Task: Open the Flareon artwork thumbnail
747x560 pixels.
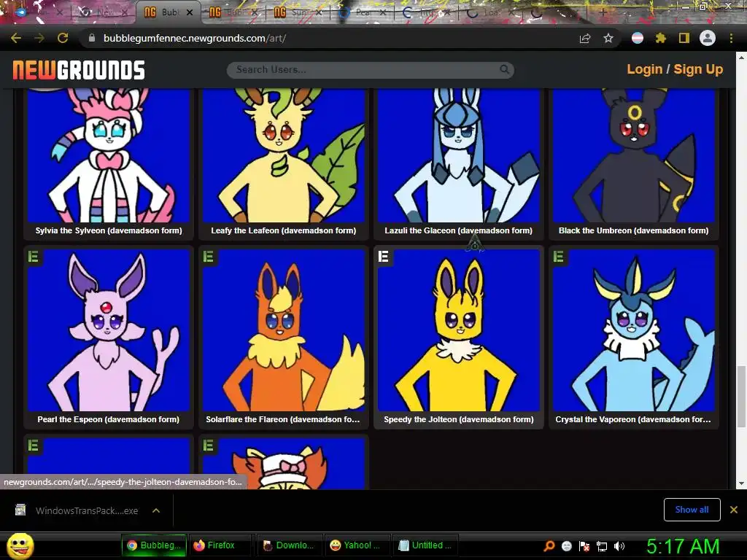Action: pyautogui.click(x=284, y=330)
